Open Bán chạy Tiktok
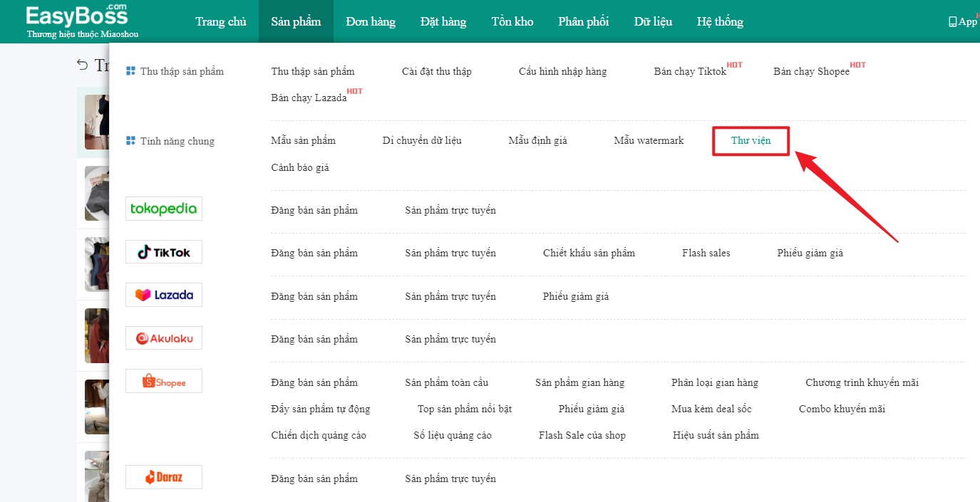 (x=691, y=71)
